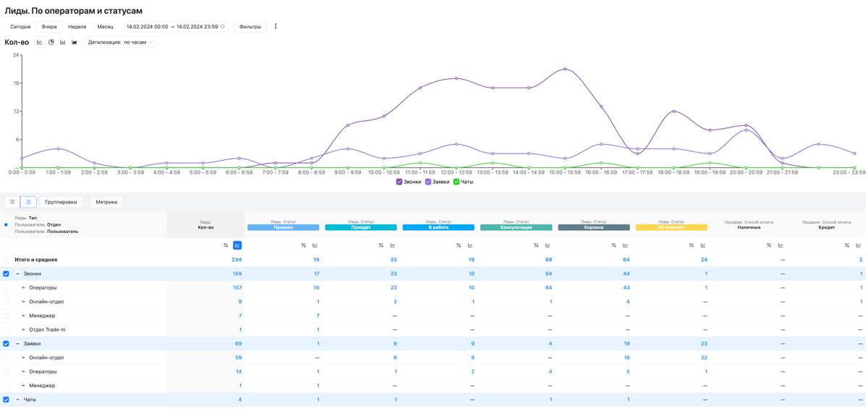
Task: Uncheck the Заявки row checkbox
Action: (x=7, y=344)
